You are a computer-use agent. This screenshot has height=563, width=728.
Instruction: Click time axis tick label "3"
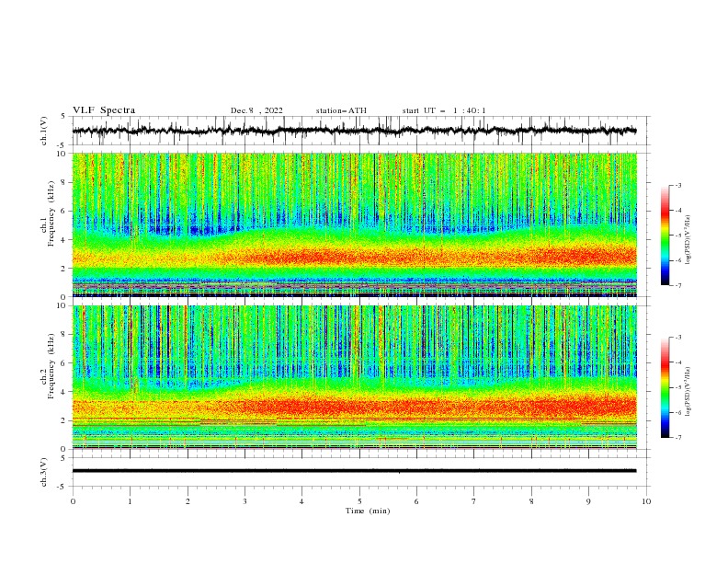(x=245, y=501)
